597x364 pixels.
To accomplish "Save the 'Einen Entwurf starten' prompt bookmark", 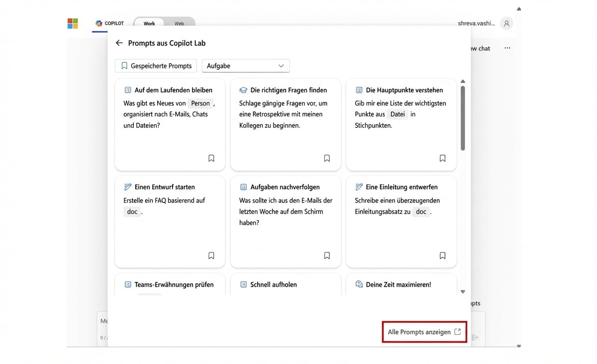I will pyautogui.click(x=211, y=256).
